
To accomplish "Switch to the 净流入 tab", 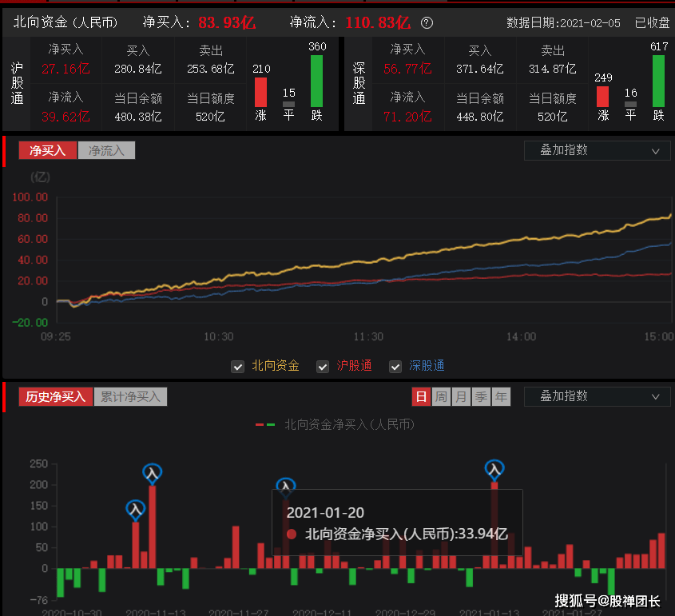I will tap(106, 150).
